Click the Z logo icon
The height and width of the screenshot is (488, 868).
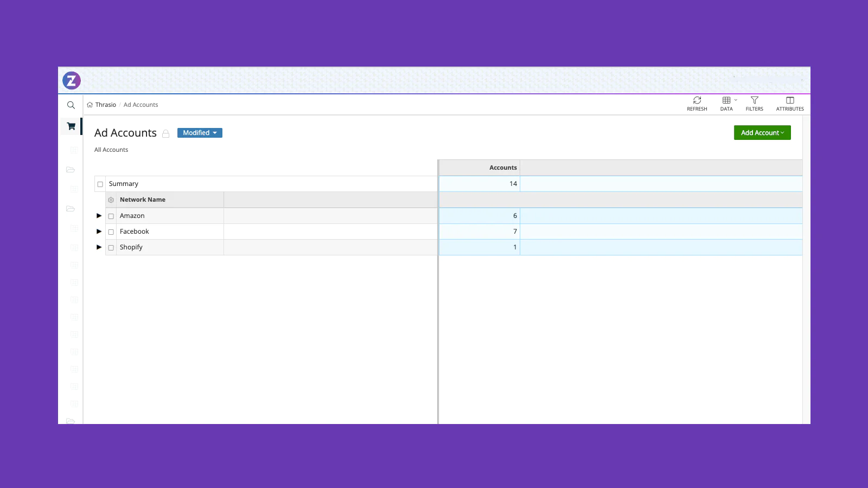(71, 81)
